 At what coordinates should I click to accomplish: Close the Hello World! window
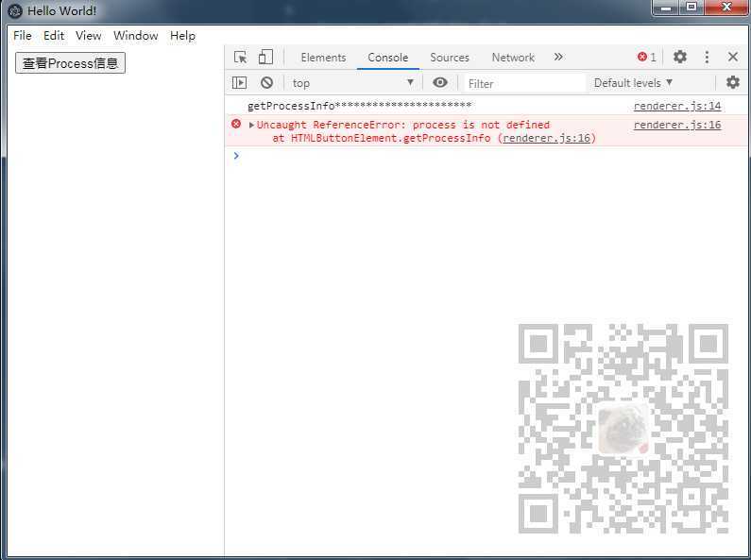click(726, 8)
